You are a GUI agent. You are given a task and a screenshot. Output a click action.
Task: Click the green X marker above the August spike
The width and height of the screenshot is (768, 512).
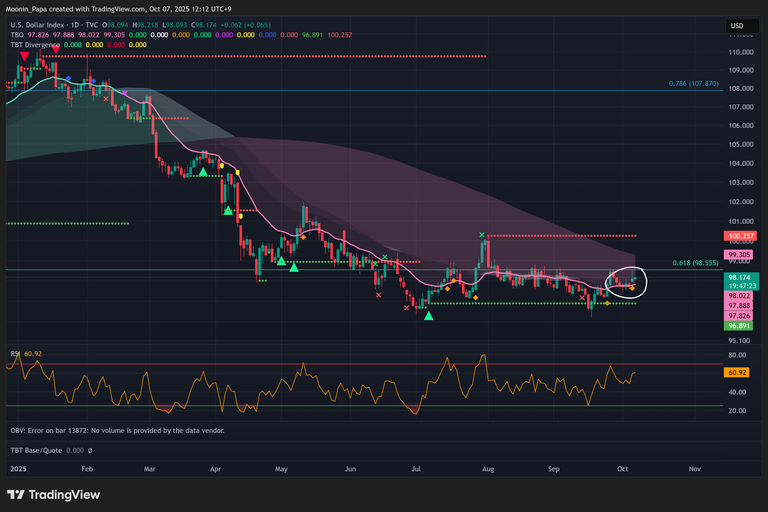click(x=482, y=235)
